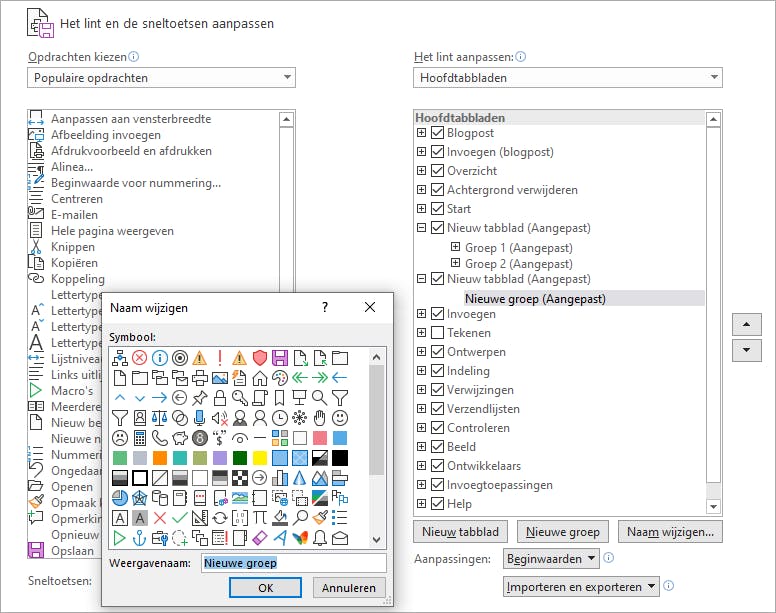776x613 pixels.
Task: Enable the Tekenen tab checkbox
Action: coord(437,332)
